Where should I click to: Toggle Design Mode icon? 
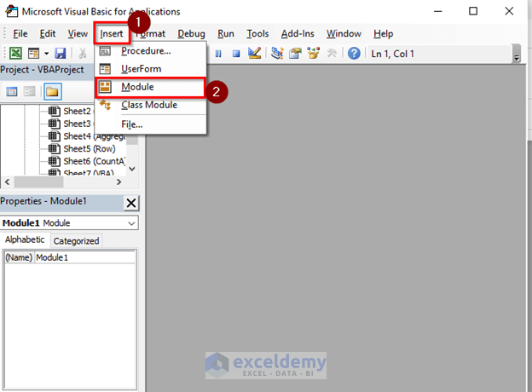pos(254,53)
